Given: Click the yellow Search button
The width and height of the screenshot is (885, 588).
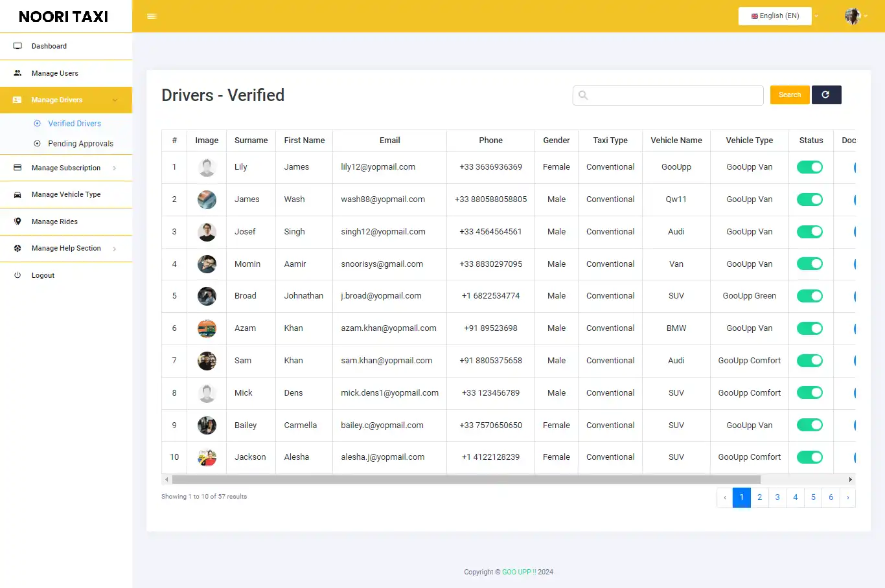Looking at the screenshot, I should pyautogui.click(x=789, y=95).
